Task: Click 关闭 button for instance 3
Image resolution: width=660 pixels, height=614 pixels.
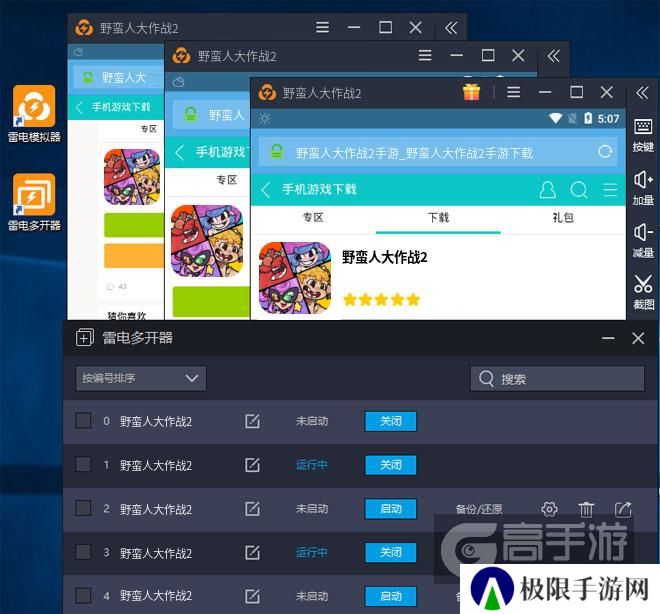Action: tap(391, 553)
